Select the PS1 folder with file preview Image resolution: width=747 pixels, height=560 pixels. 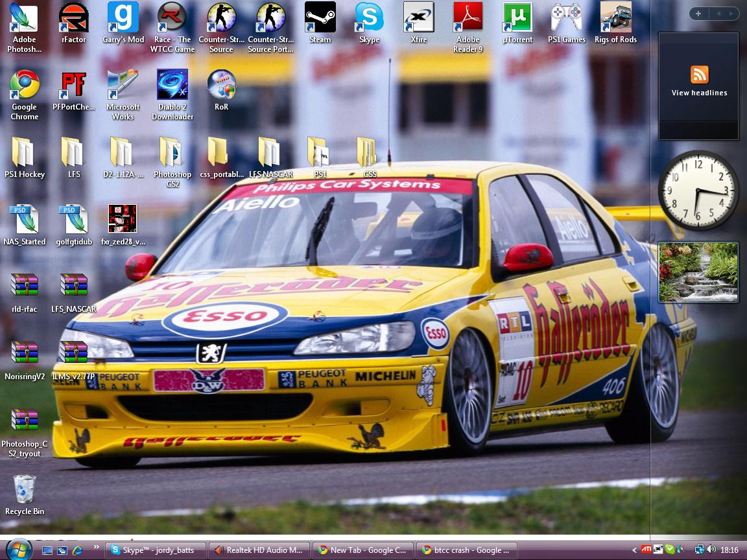tap(320, 157)
